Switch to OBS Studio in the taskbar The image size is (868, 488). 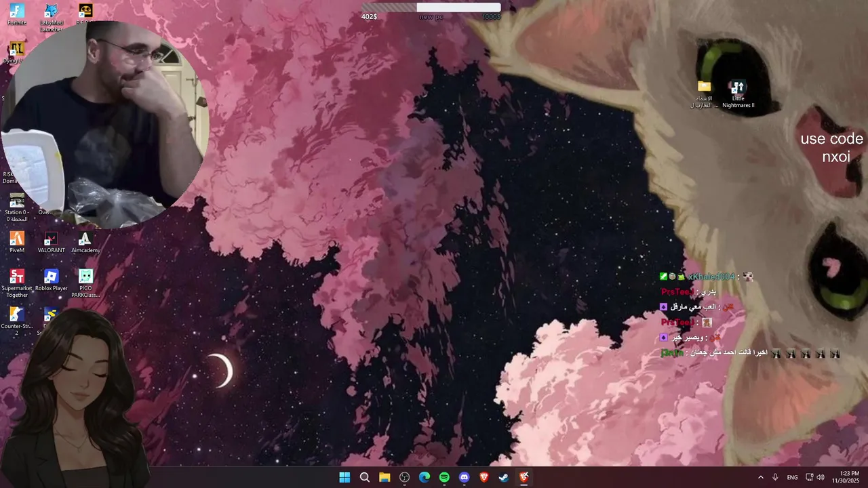coord(405,477)
